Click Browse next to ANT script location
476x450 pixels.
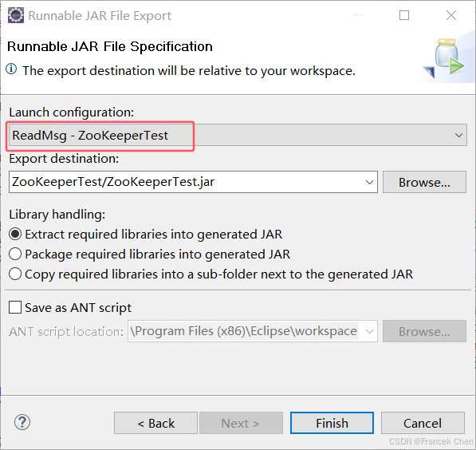(424, 331)
